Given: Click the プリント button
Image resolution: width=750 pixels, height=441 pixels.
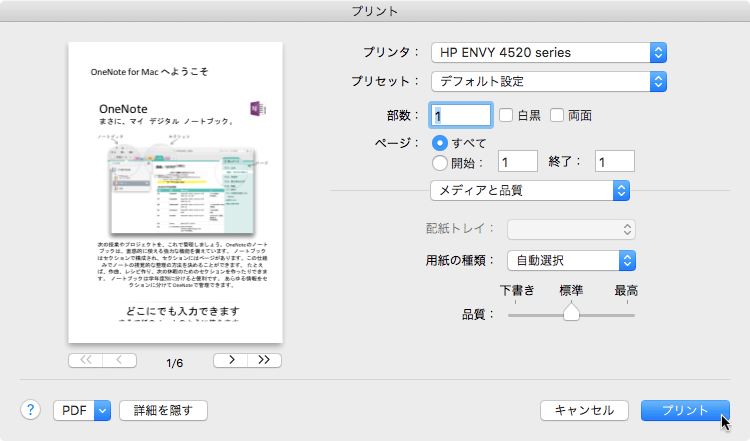Looking at the screenshot, I should pos(685,410).
